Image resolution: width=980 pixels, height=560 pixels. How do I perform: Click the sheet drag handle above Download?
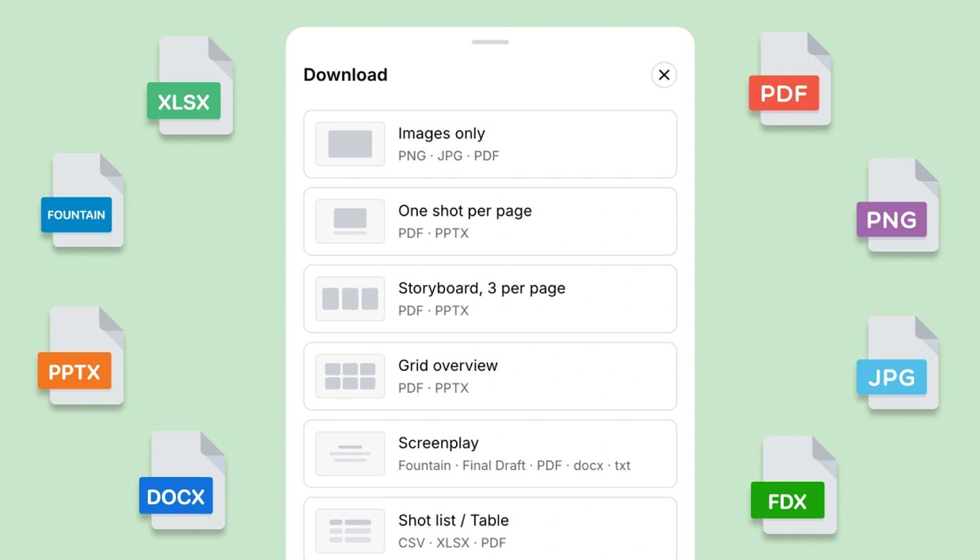pos(490,42)
